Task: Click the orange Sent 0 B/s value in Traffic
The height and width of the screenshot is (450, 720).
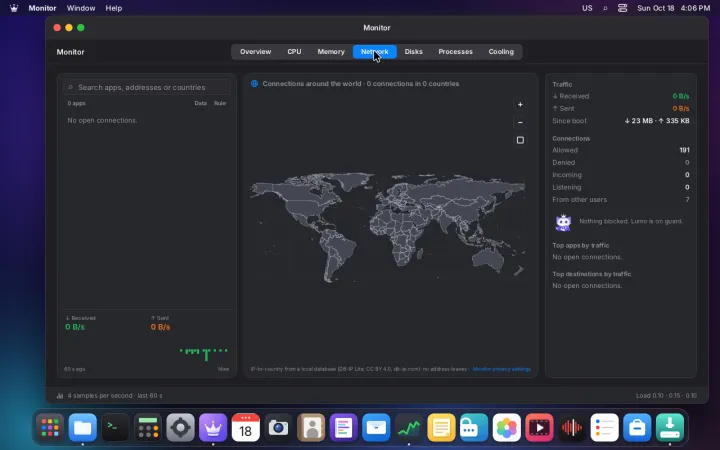Action: [681, 108]
